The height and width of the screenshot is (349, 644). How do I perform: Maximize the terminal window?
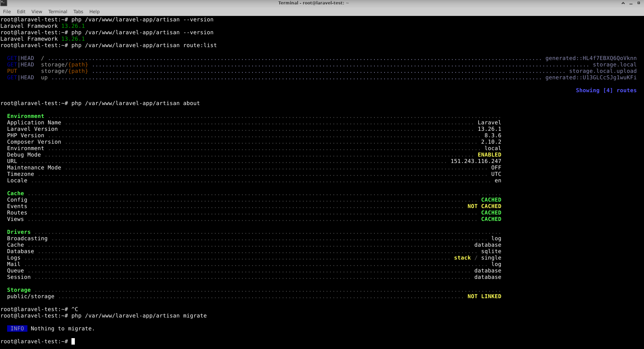coord(639,3)
